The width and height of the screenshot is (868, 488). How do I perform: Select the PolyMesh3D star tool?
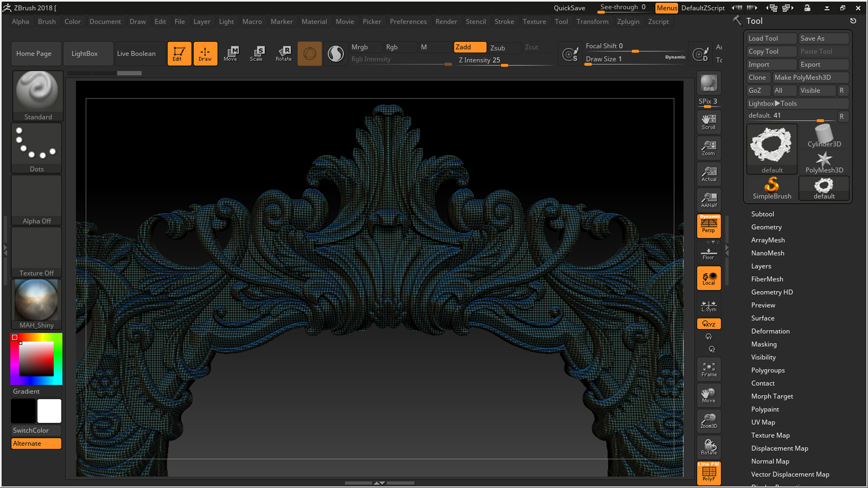[824, 160]
